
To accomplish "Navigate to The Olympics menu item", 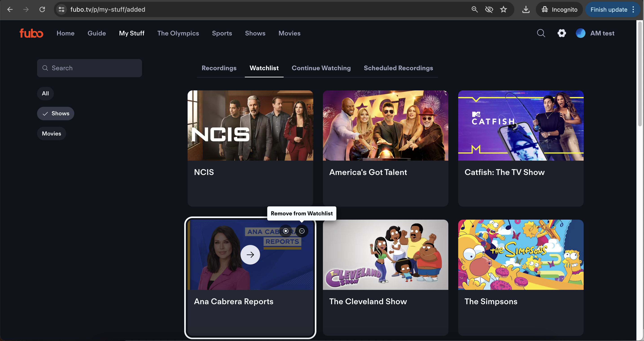I will [x=178, y=33].
